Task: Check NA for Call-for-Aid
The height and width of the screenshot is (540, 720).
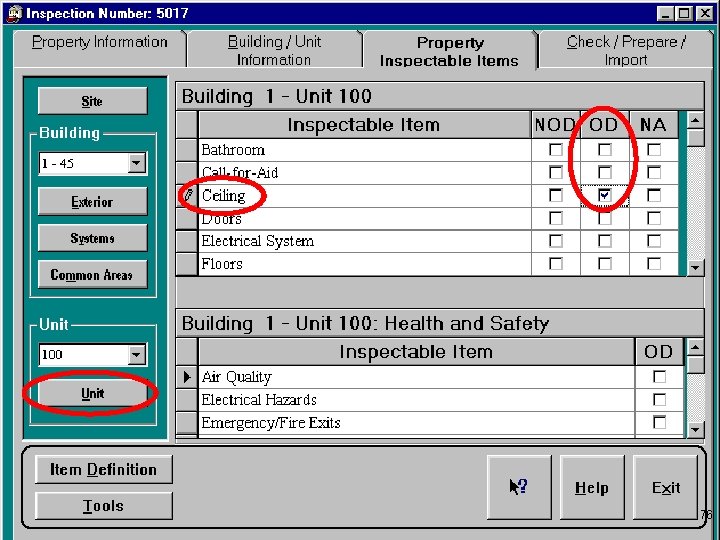Action: coord(654,173)
